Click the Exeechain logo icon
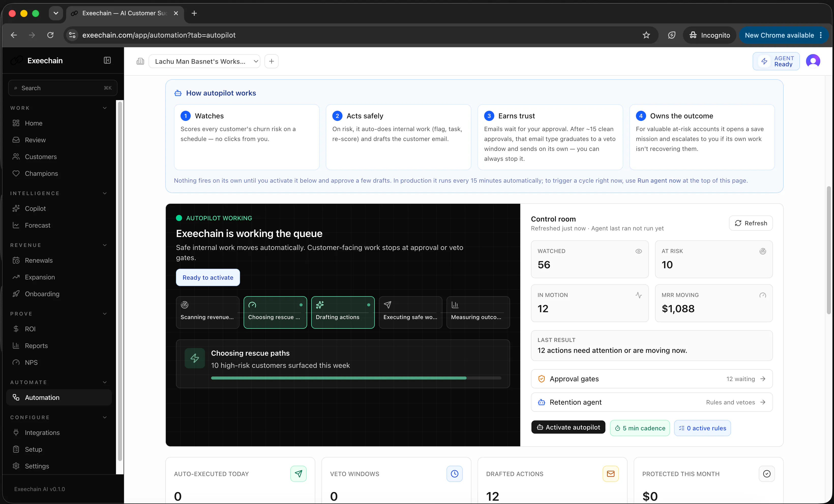This screenshot has width=834, height=504. 17,60
